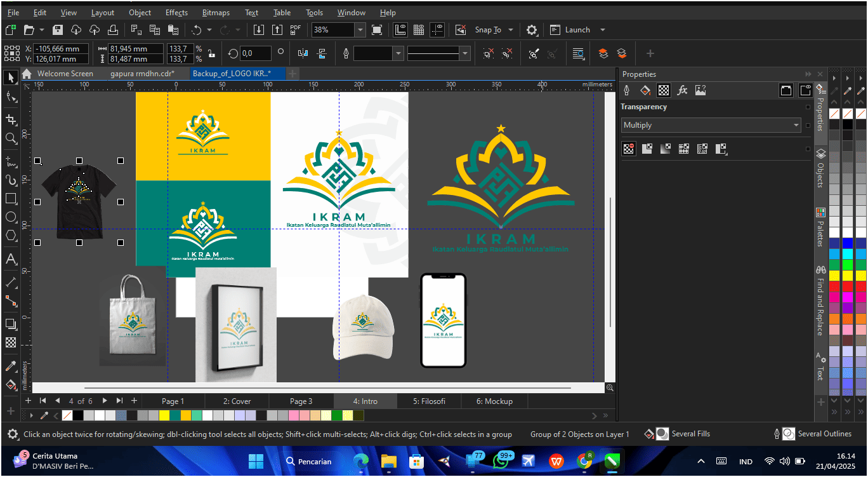Click the Launch button
Image resolution: width=868 pixels, height=477 pixels.
pyautogui.click(x=575, y=29)
